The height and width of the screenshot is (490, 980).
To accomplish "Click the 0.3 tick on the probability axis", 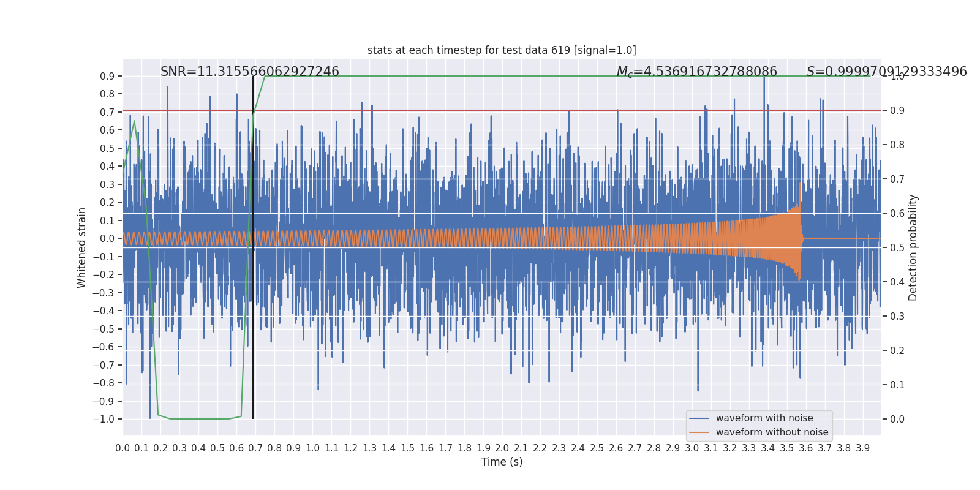I will [x=897, y=317].
